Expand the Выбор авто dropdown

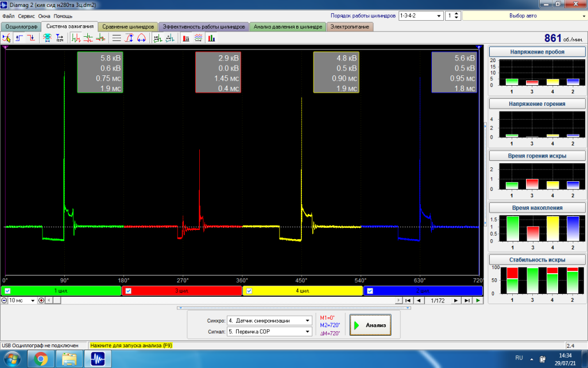click(x=525, y=16)
